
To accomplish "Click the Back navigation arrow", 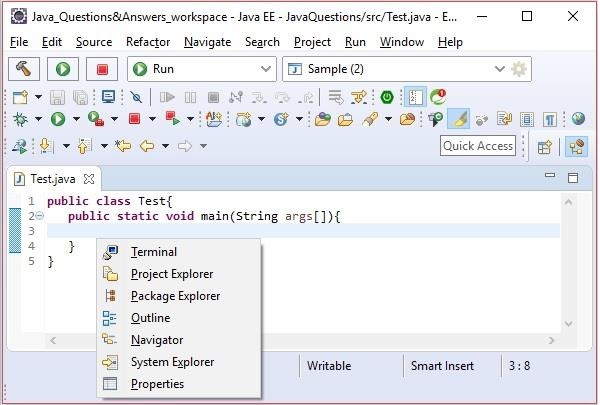I will click(147, 146).
